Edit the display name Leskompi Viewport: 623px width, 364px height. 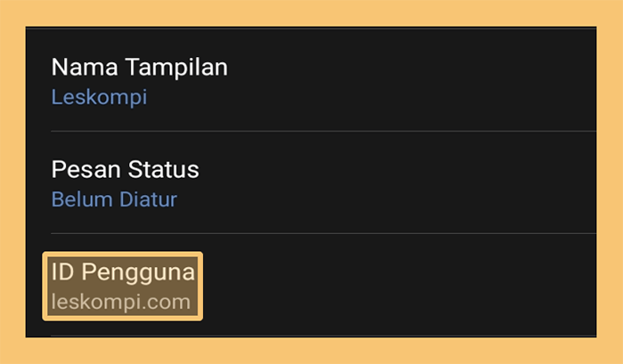(x=100, y=97)
